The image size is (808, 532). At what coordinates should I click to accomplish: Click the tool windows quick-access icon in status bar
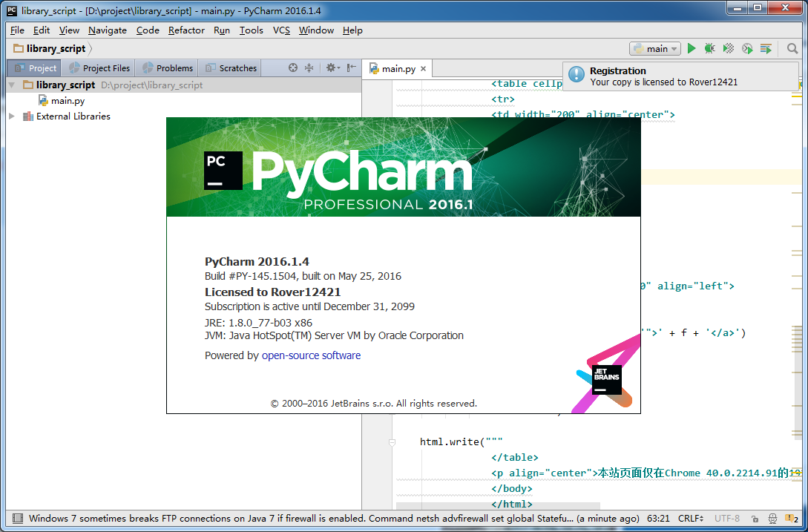[18, 518]
